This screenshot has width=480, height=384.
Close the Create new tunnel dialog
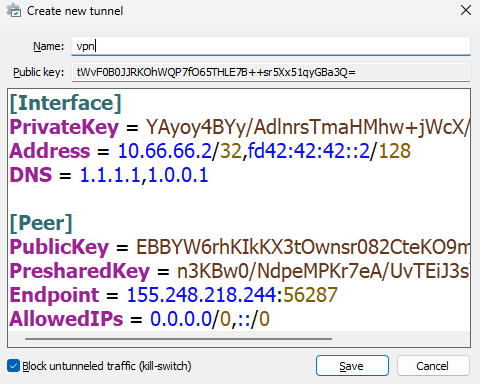pyautogui.click(x=466, y=10)
